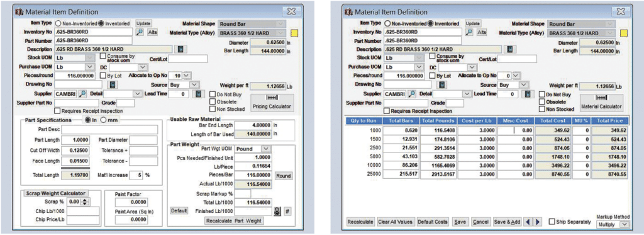Click Total Price column header
644x235 pixels.
tap(610, 121)
